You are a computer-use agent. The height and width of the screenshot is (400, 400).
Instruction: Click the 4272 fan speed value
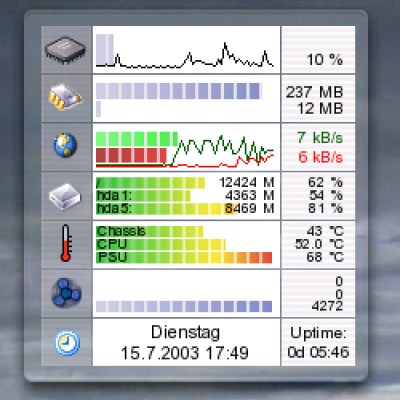click(x=327, y=306)
